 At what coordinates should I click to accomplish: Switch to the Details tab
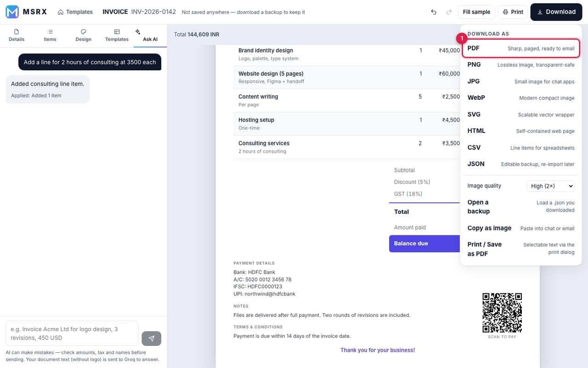tap(17, 35)
